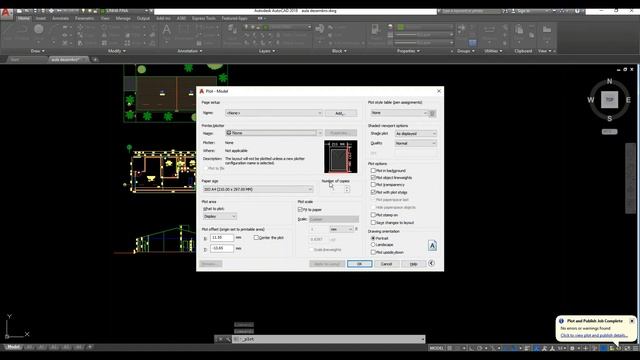
Task: Switch to the Annotate ribbon tab
Action: pyautogui.click(x=60, y=18)
